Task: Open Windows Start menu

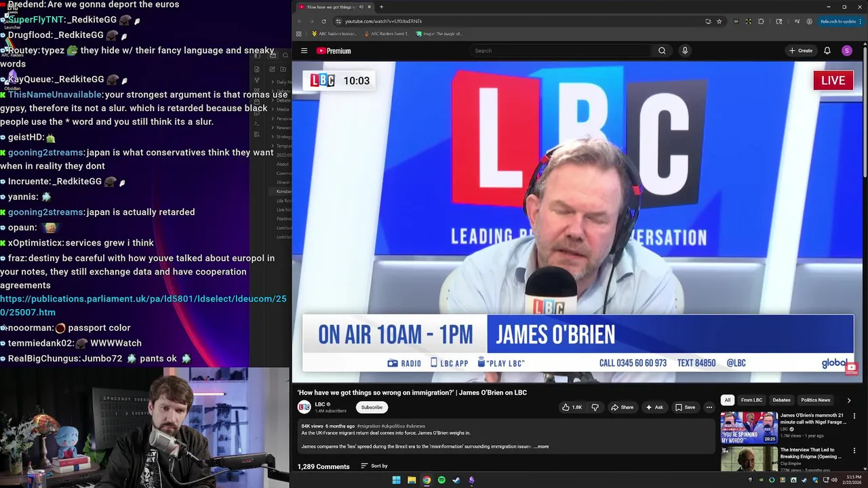Action: click(396, 481)
